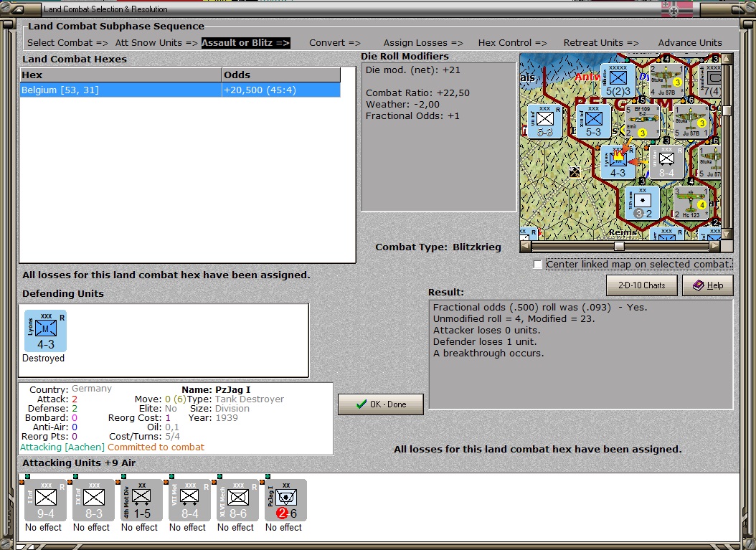Click map scroll up arrow
Image resolution: width=756 pixels, height=550 pixels.
[x=726, y=60]
